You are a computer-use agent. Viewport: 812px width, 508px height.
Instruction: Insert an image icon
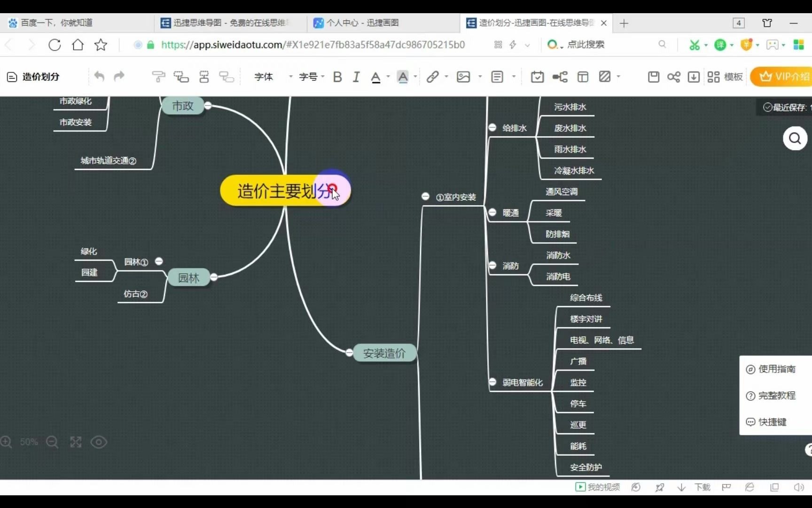pyautogui.click(x=463, y=77)
